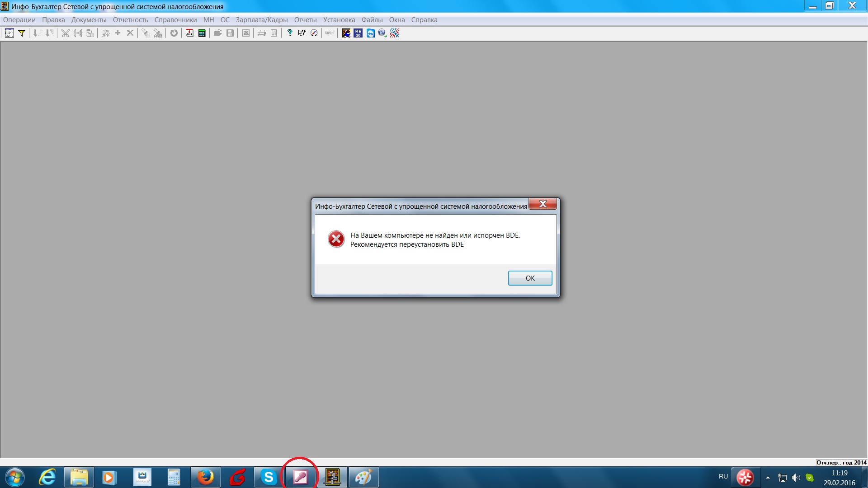The height and width of the screenshot is (488, 868).
Task: Click the red G icon on taskbar
Action: point(237,477)
